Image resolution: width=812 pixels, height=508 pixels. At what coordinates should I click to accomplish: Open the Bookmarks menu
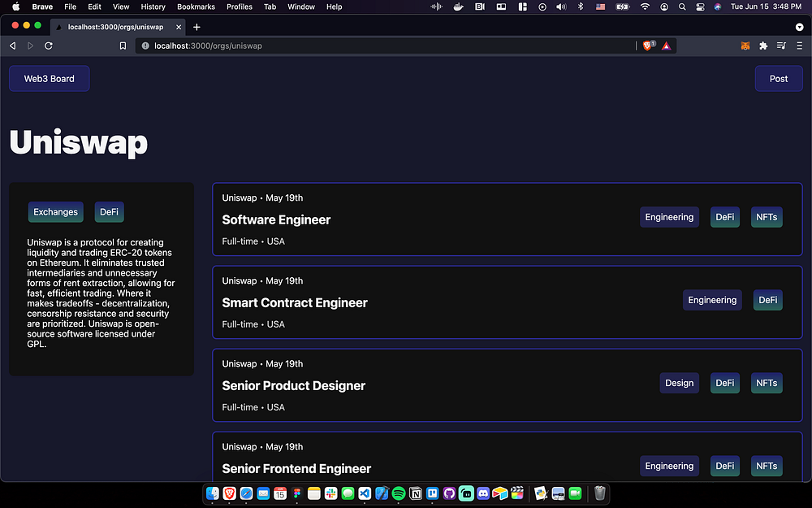tap(196, 7)
